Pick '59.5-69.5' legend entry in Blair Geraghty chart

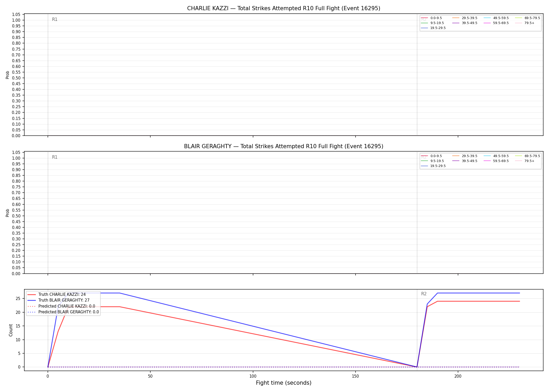point(496,161)
